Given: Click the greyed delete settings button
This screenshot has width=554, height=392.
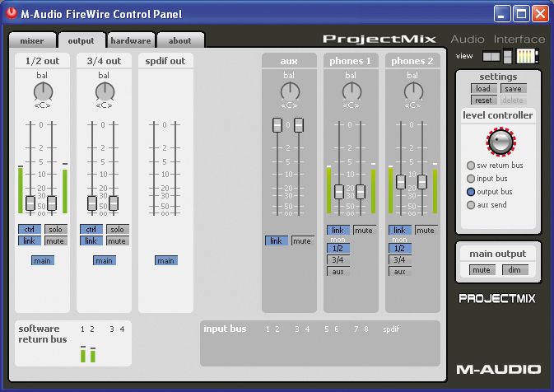Looking at the screenshot, I should click(x=514, y=100).
